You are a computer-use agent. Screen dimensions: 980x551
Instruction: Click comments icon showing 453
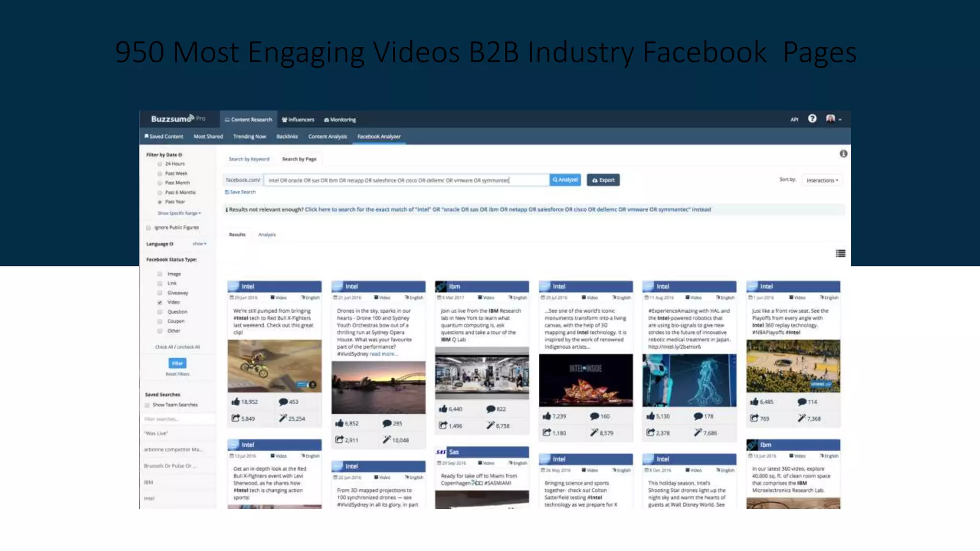[x=283, y=402]
